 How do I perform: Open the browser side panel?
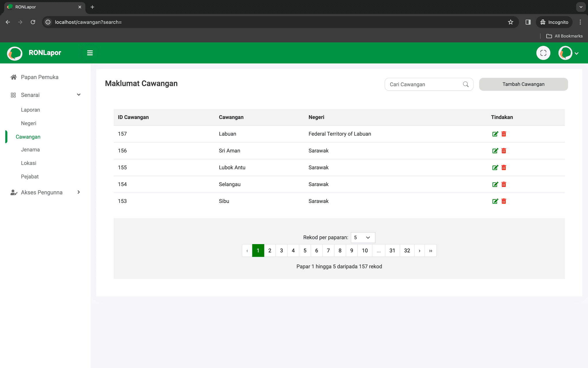click(x=528, y=22)
